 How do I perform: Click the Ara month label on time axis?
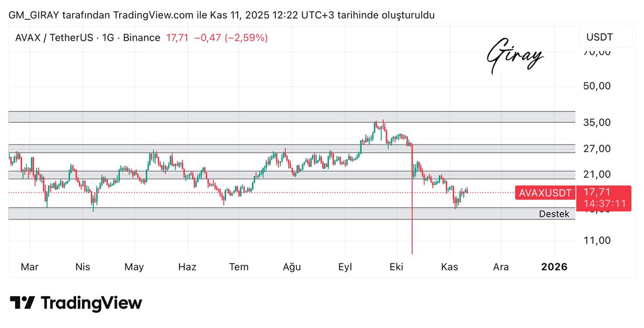(501, 267)
